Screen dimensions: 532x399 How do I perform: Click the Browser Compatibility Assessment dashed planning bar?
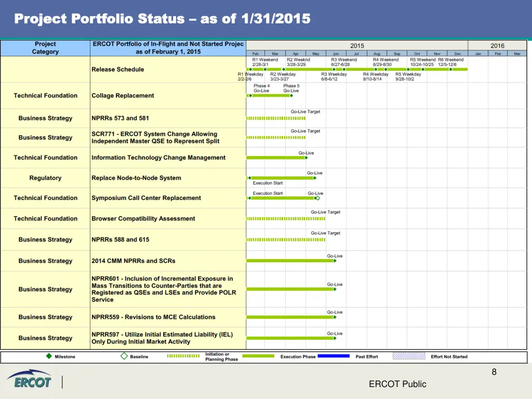(286, 219)
